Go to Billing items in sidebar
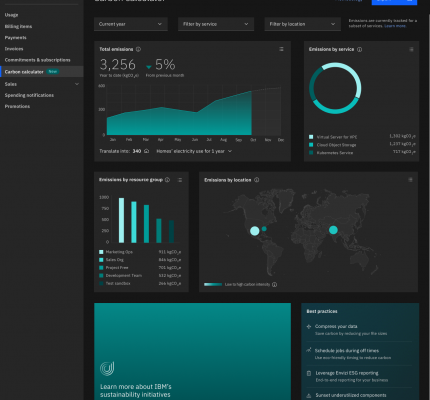This screenshot has width=430, height=400. (18, 26)
